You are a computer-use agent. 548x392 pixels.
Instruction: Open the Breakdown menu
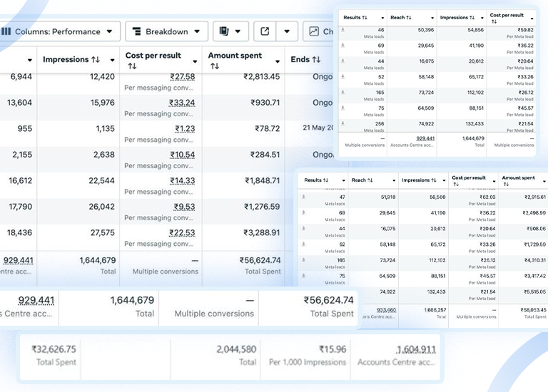[x=166, y=31]
